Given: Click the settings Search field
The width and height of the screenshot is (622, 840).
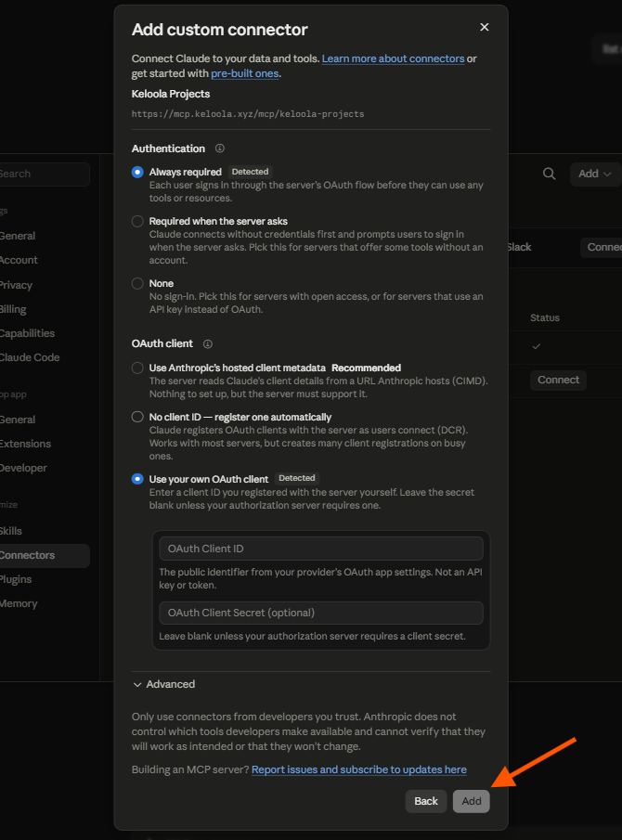Looking at the screenshot, I should tap(44, 174).
